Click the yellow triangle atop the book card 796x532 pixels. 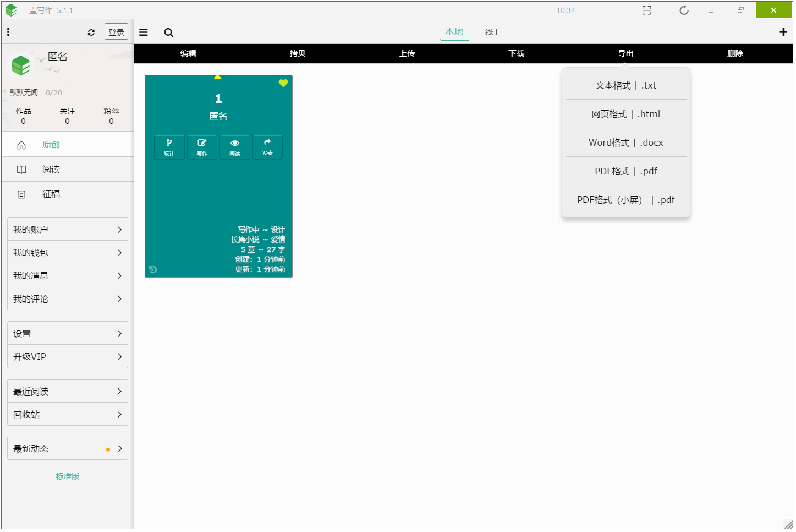pyautogui.click(x=218, y=77)
